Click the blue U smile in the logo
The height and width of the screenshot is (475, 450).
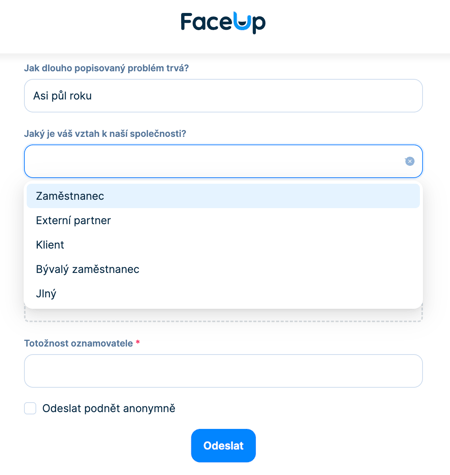tap(241, 22)
